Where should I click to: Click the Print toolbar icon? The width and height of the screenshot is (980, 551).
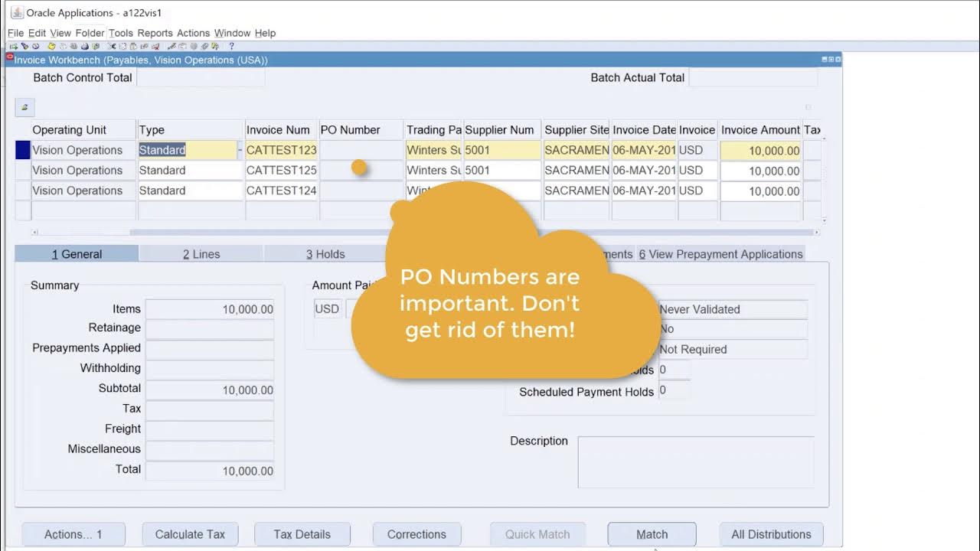(x=85, y=46)
